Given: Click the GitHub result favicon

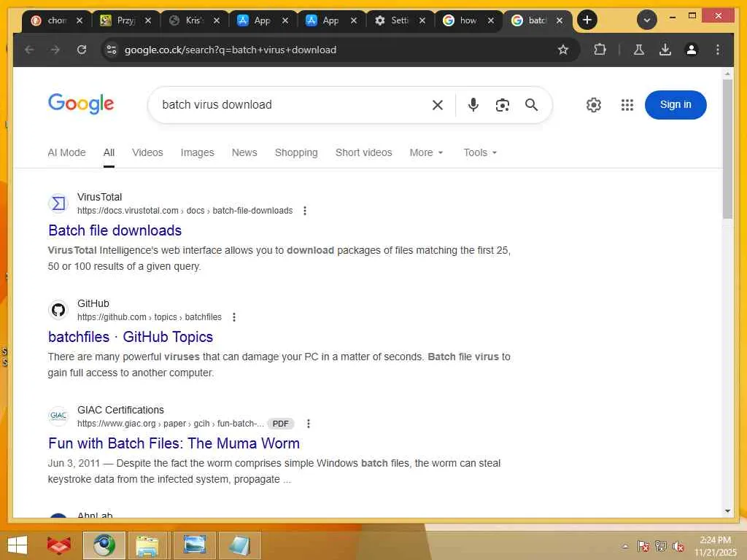Looking at the screenshot, I should coord(58,310).
